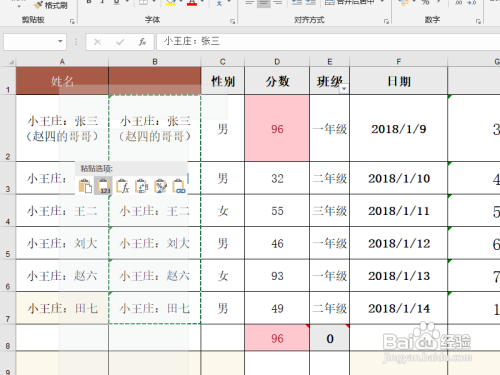Open the Clipboard (剪贴板) dialog launcher
The image size is (500, 375).
72,21
